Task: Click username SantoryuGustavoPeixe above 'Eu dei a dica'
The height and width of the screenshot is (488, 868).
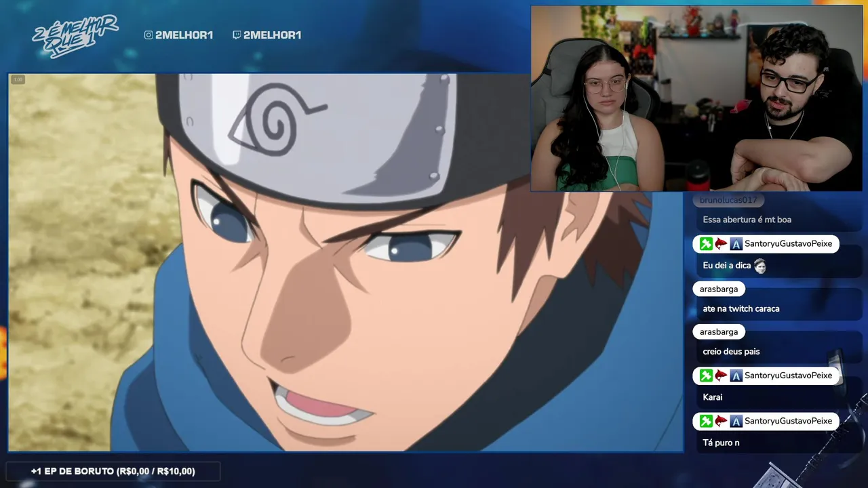Action: pyautogui.click(x=788, y=244)
